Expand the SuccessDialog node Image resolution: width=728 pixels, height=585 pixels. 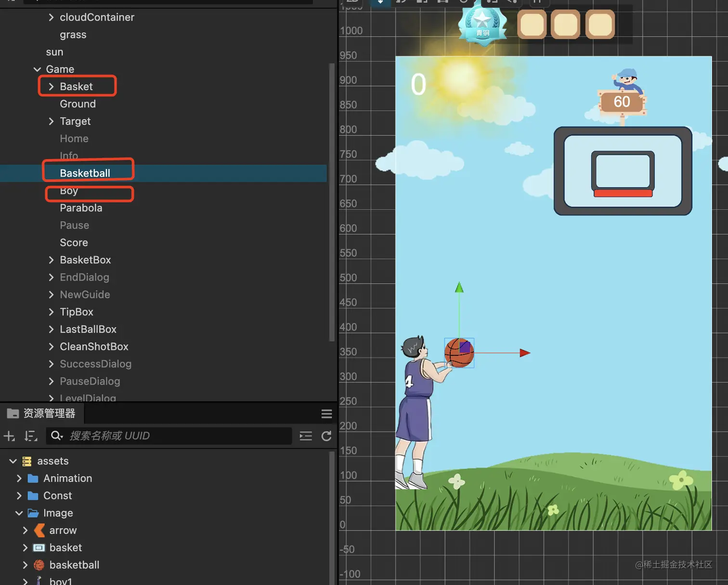click(51, 364)
